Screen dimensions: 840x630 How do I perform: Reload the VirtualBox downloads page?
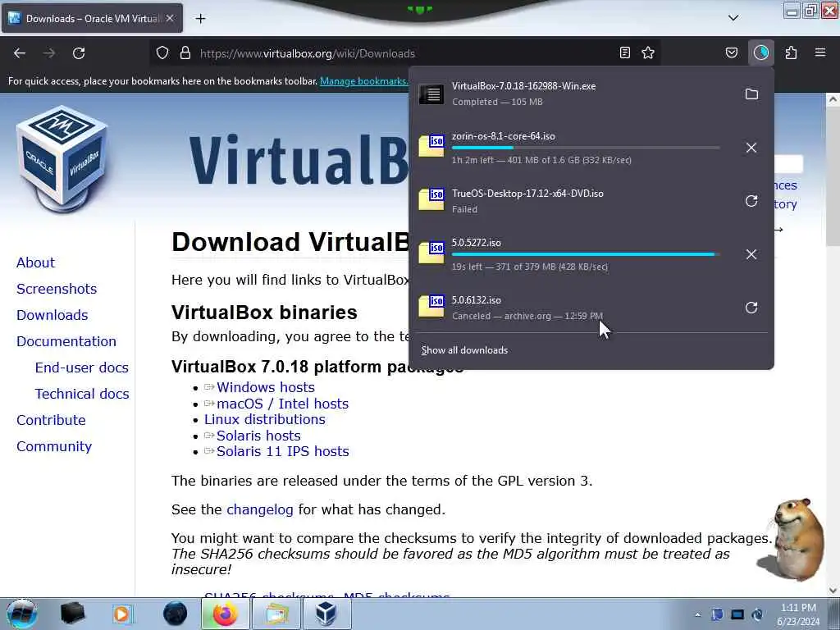pyautogui.click(x=79, y=53)
